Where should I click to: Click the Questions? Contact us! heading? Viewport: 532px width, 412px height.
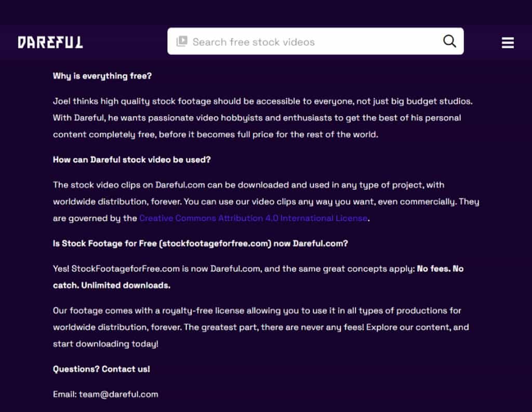101,369
